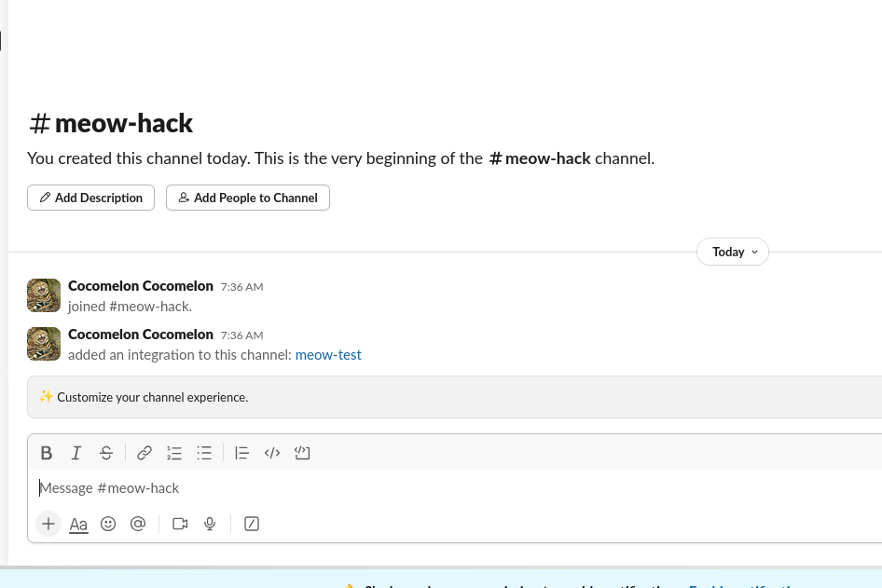Open the meow-test integration link
882x588 pixels.
point(328,355)
